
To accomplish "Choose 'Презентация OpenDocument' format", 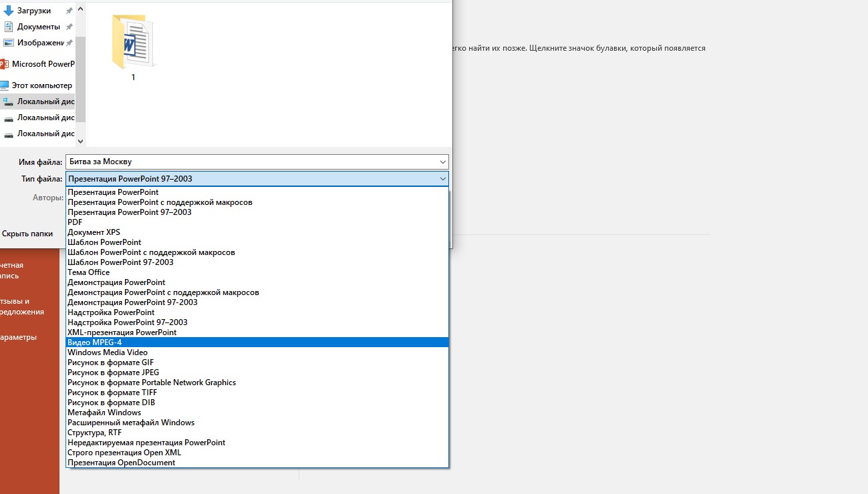I will point(257,463).
